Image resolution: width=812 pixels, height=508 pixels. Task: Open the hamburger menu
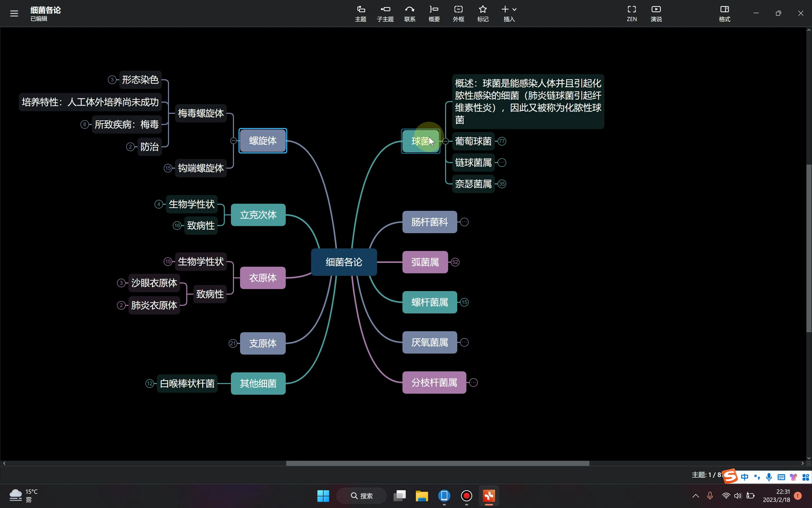[14, 13]
